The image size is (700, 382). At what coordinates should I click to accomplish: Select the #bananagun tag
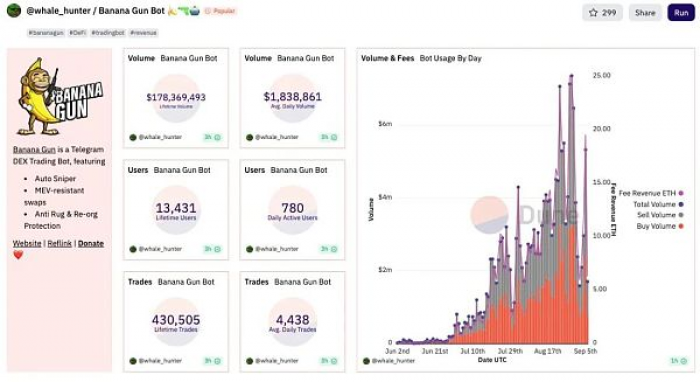46,33
